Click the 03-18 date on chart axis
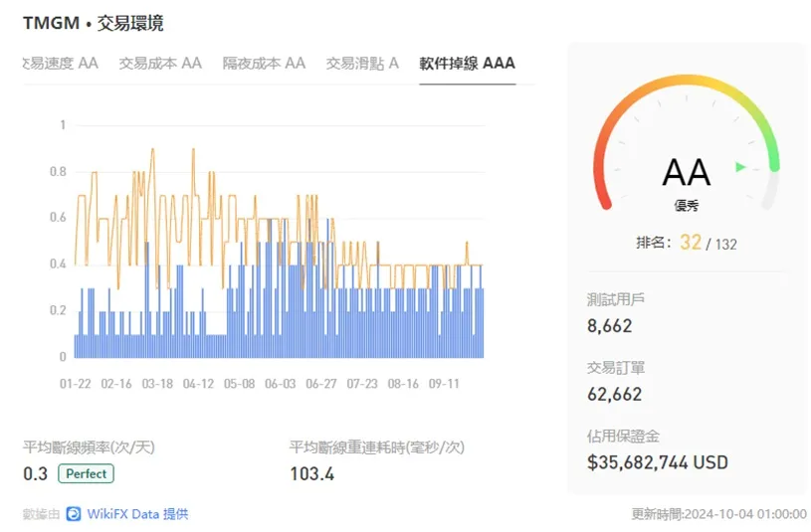The width and height of the screenshot is (811, 532). [x=157, y=384]
